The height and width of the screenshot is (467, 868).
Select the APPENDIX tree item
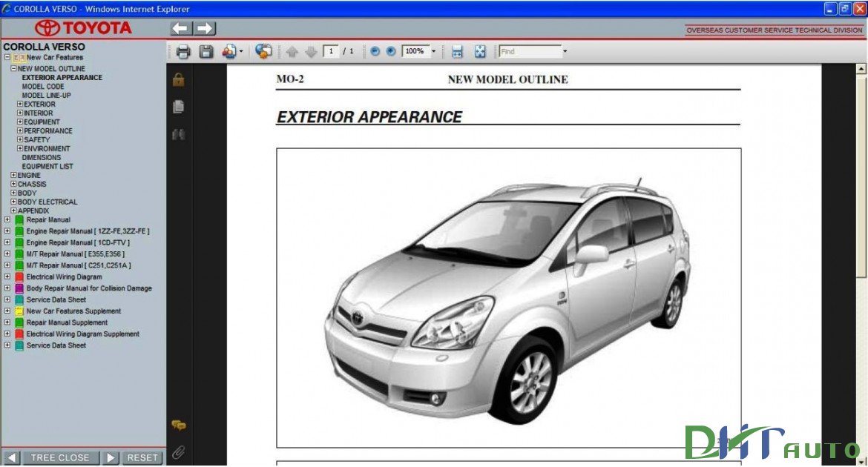34,211
